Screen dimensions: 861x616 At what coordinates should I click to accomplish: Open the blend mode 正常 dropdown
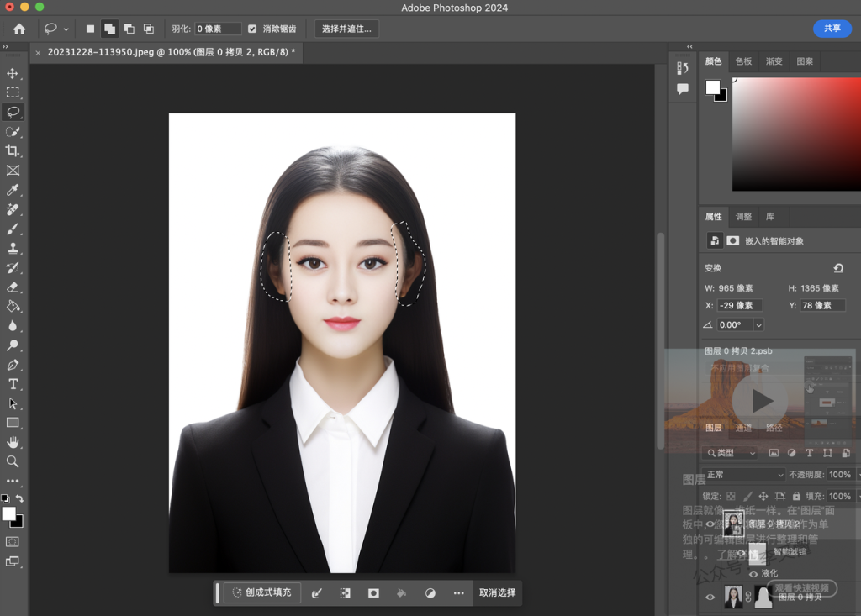(x=743, y=475)
